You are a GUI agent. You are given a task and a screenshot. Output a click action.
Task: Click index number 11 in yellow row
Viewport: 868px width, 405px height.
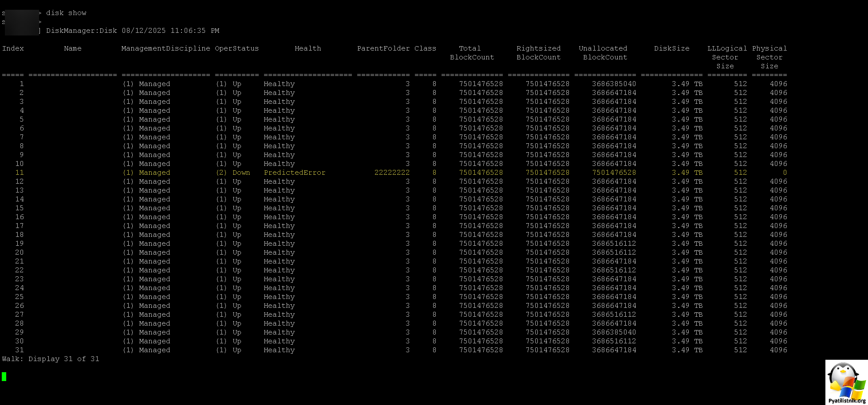[20, 173]
